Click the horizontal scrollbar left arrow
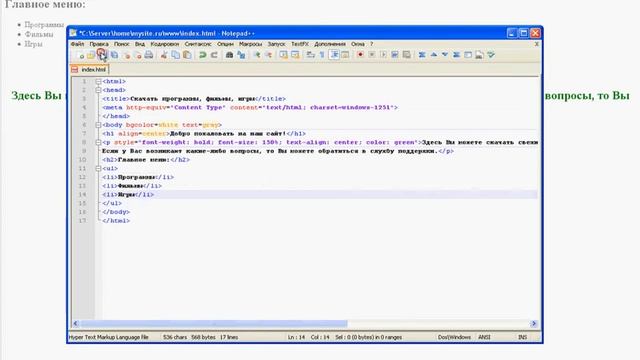The width and height of the screenshot is (640, 360). (x=76, y=323)
